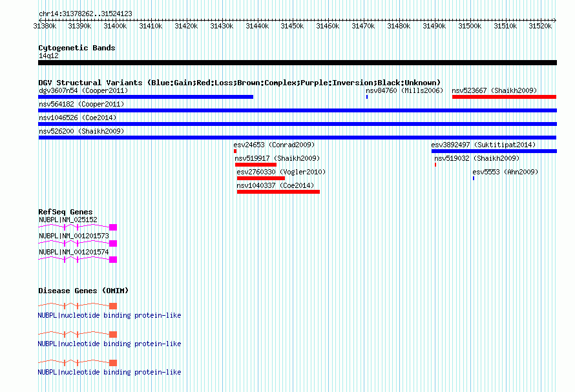The height and width of the screenshot is (392, 575).
Task: Click the esv5553 (Ahn2009) label text
Action: [x=505, y=172]
